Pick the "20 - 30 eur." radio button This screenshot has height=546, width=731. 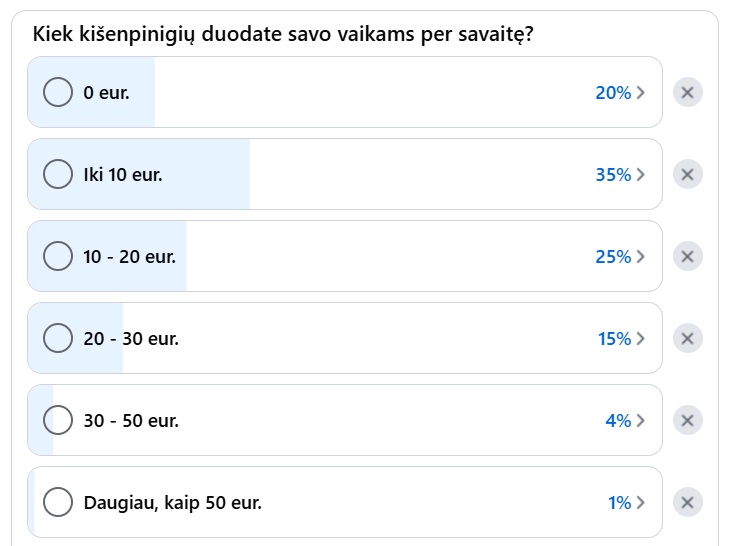(58, 339)
